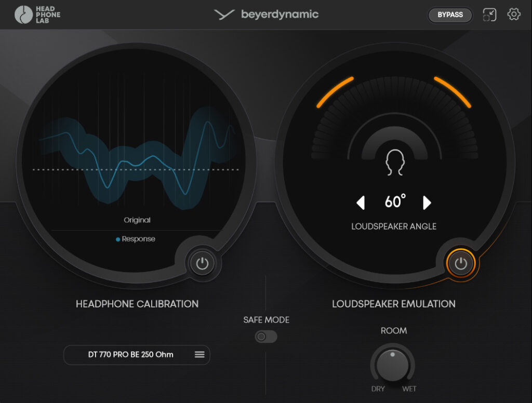Enable the Safe Mode switch
Viewport: 532px width, 403px height.
[x=266, y=337]
